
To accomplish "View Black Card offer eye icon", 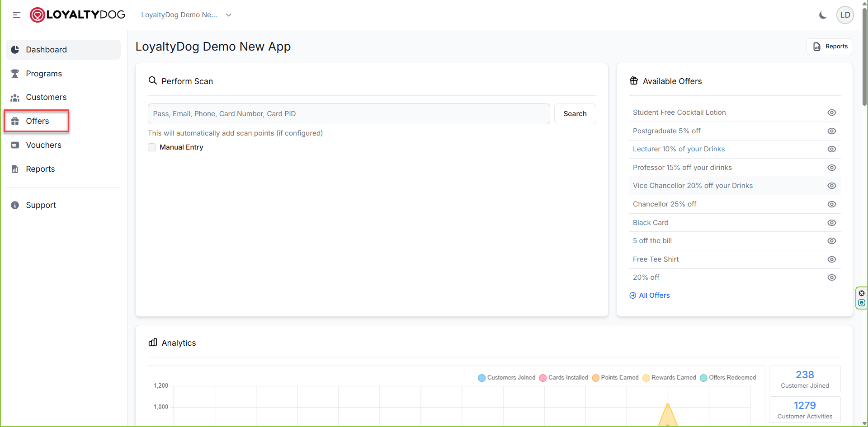I will (832, 223).
